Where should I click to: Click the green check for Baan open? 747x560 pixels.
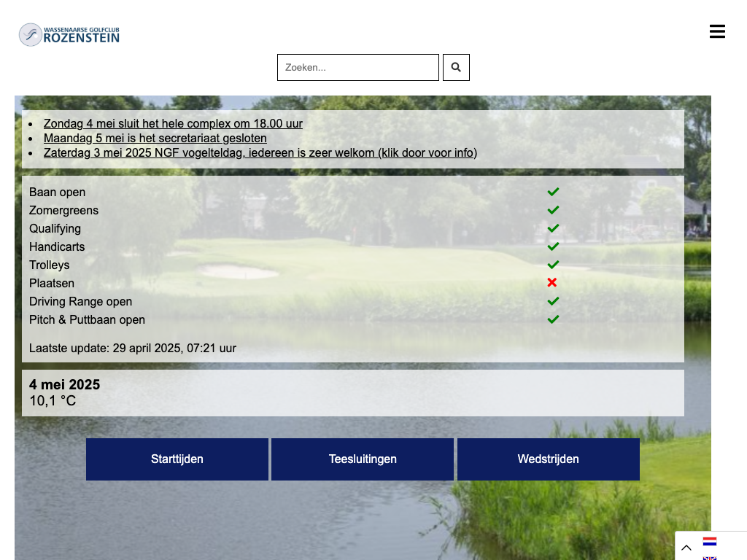553,192
